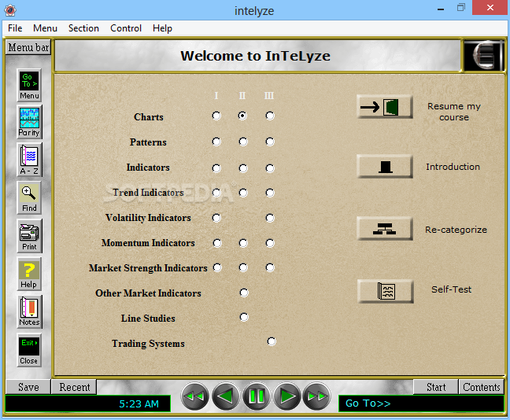Select Patterns level II radio button

(243, 142)
